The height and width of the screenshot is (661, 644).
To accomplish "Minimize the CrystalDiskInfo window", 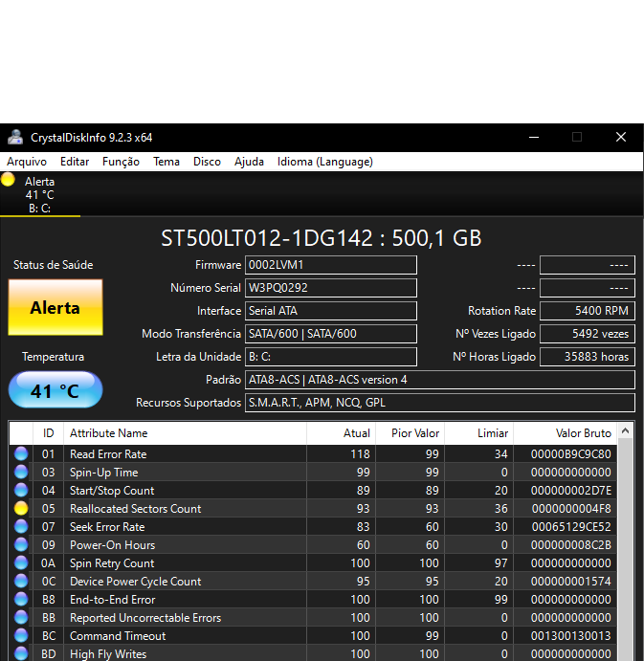I will 534,137.
